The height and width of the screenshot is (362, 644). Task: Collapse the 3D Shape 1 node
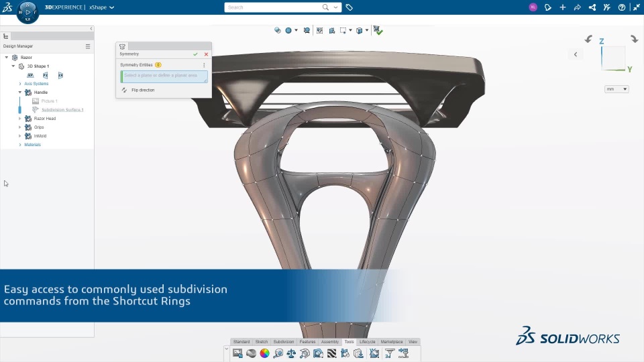point(13,66)
